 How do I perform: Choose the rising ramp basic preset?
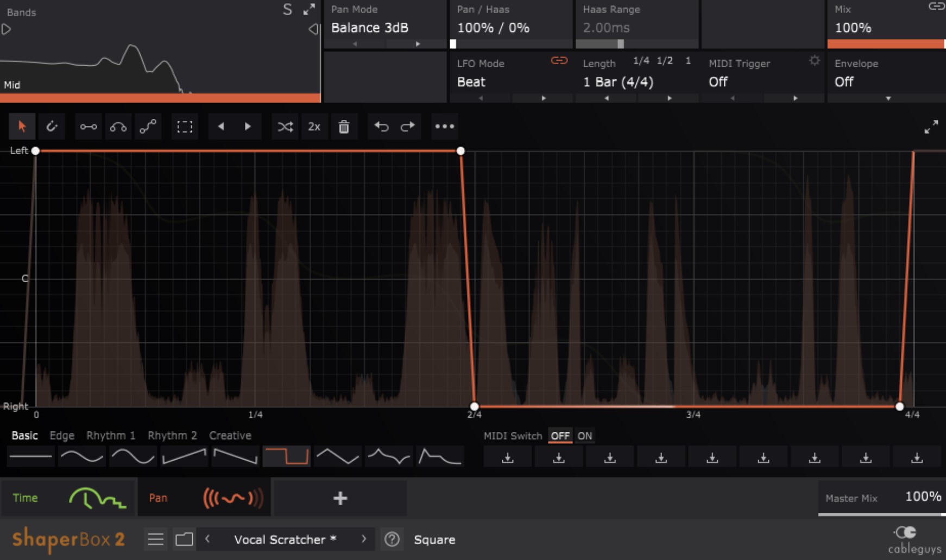point(184,456)
